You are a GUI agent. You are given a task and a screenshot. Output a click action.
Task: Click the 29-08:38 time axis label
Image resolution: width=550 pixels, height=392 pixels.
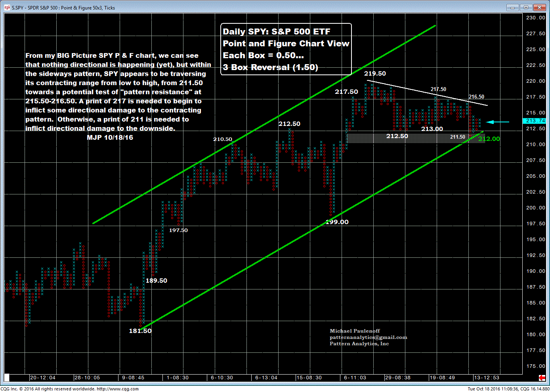click(398, 378)
